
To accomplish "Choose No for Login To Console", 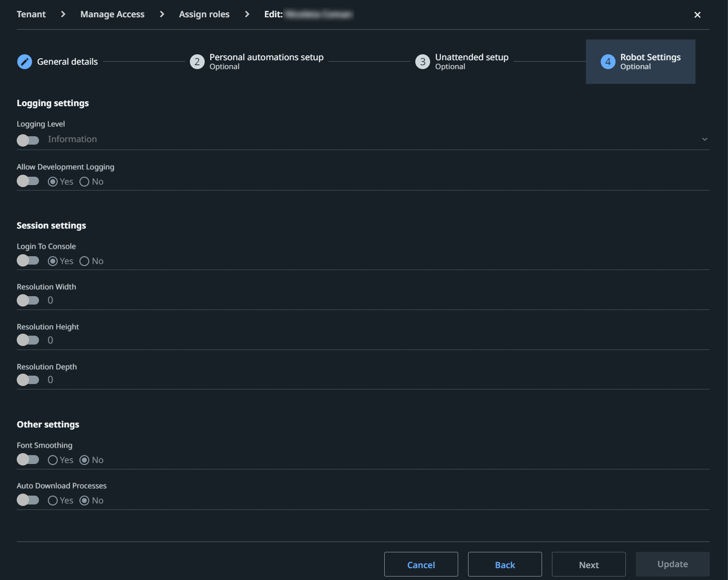I will coord(84,261).
